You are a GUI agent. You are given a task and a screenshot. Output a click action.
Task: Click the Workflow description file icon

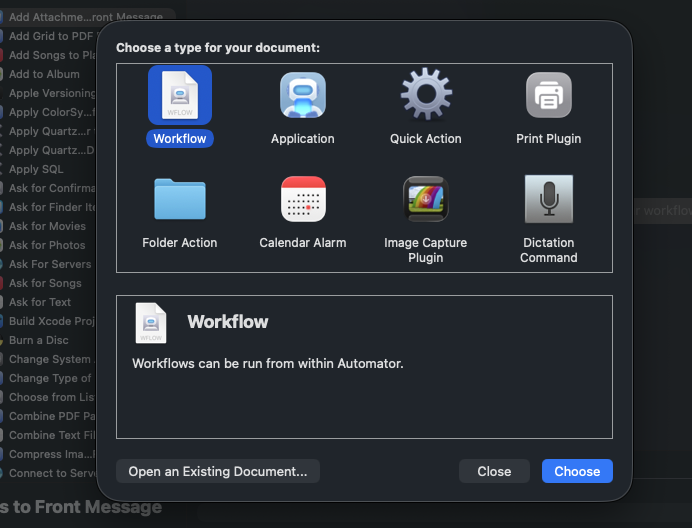[x=151, y=323]
